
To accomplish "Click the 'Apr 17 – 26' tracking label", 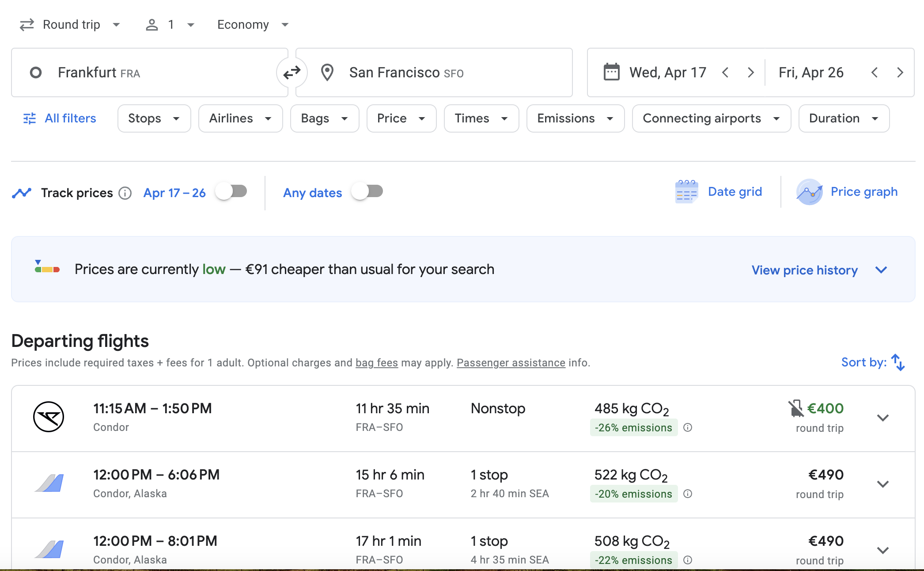I will coord(174,193).
